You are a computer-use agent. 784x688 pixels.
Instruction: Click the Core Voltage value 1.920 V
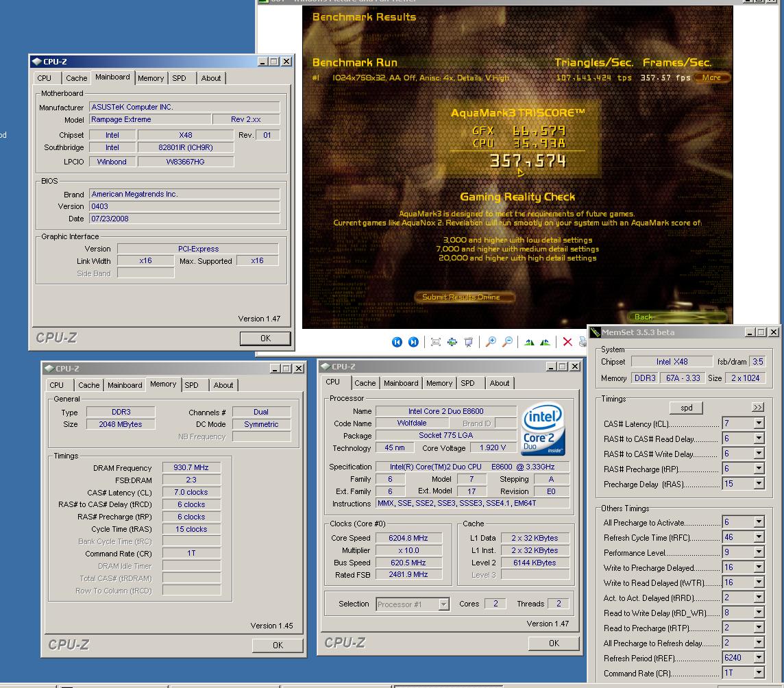coord(493,447)
